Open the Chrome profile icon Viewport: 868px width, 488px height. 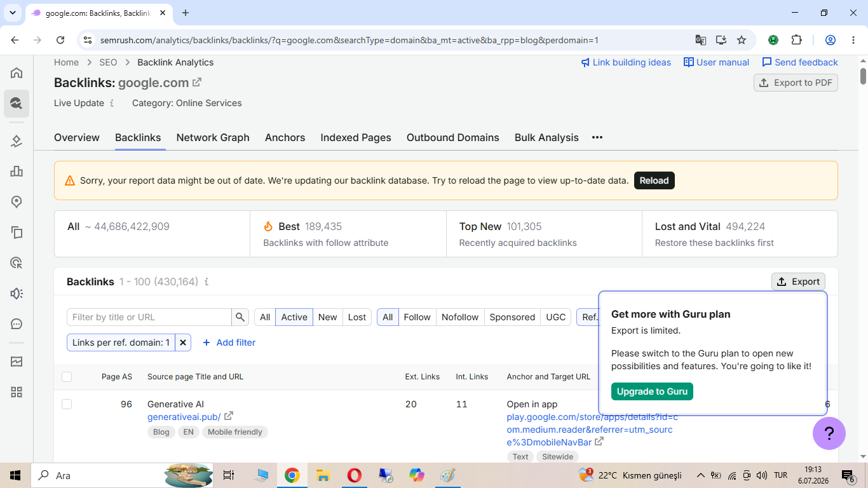tap(831, 40)
